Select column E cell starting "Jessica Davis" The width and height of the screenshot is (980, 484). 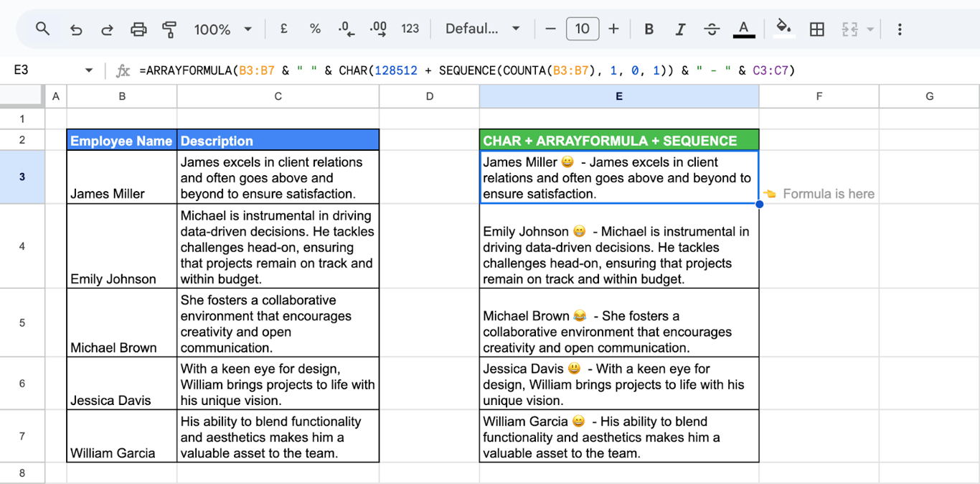point(619,383)
